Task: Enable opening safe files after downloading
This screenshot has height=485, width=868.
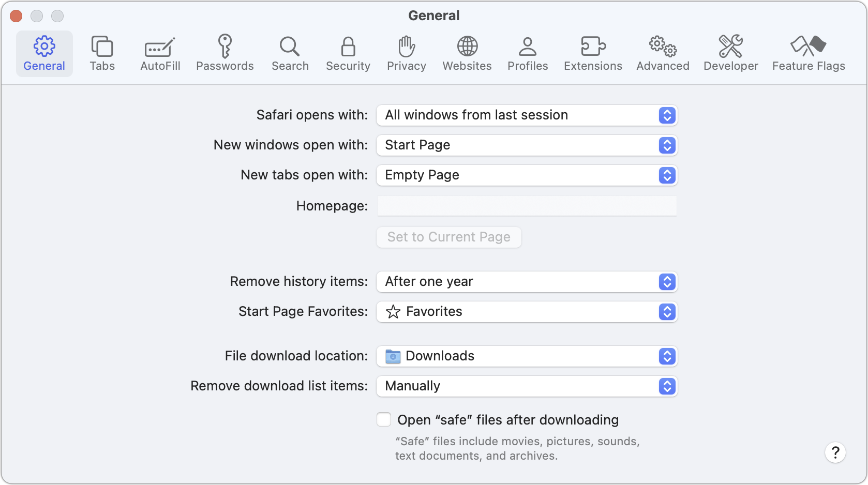Action: click(383, 419)
